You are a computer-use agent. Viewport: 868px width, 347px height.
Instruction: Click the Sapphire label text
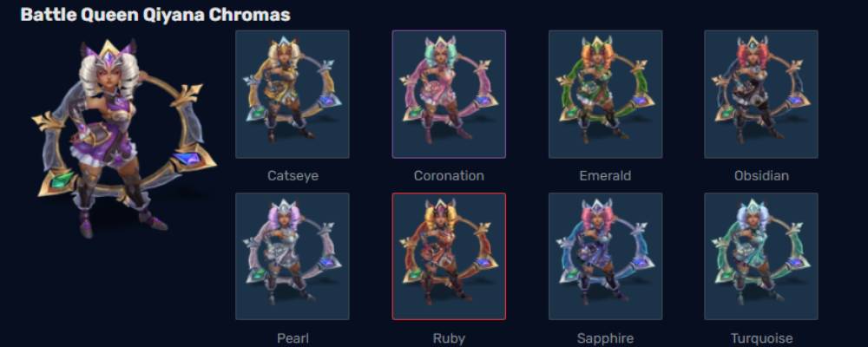pyautogui.click(x=605, y=338)
